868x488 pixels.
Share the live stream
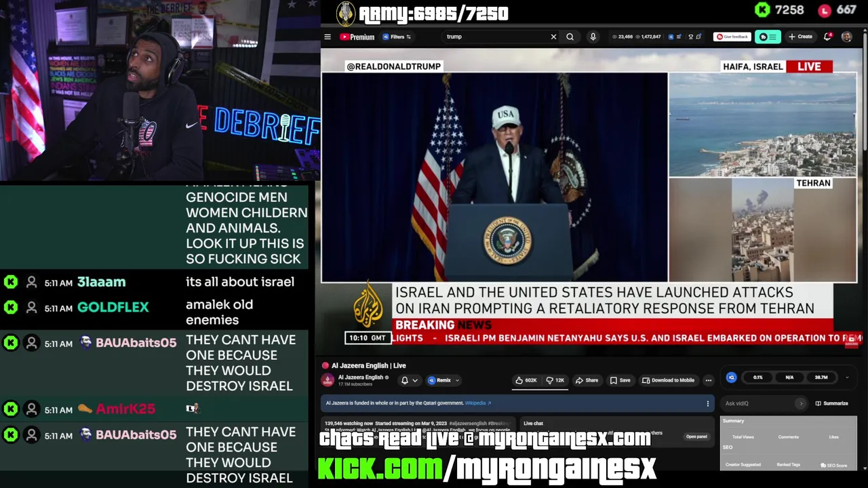click(587, 380)
